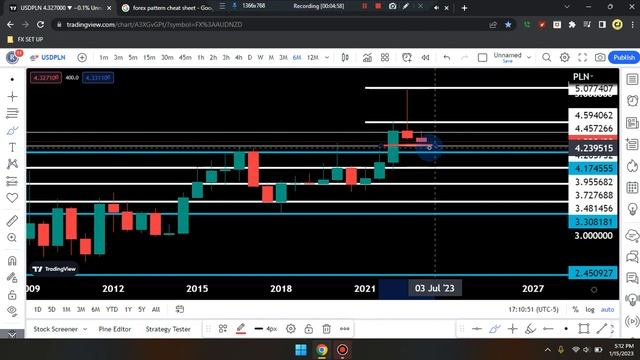Open indicator templates grid
640x360 pixels.
tap(385, 58)
